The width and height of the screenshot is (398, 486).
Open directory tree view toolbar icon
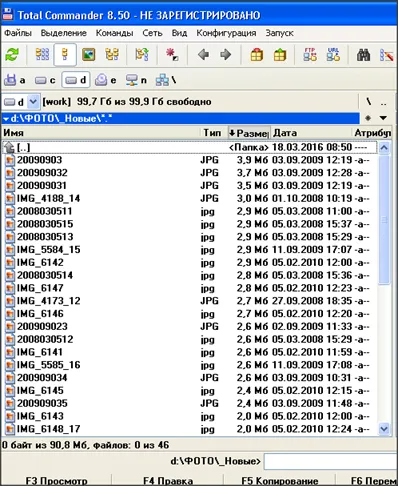tap(112, 55)
